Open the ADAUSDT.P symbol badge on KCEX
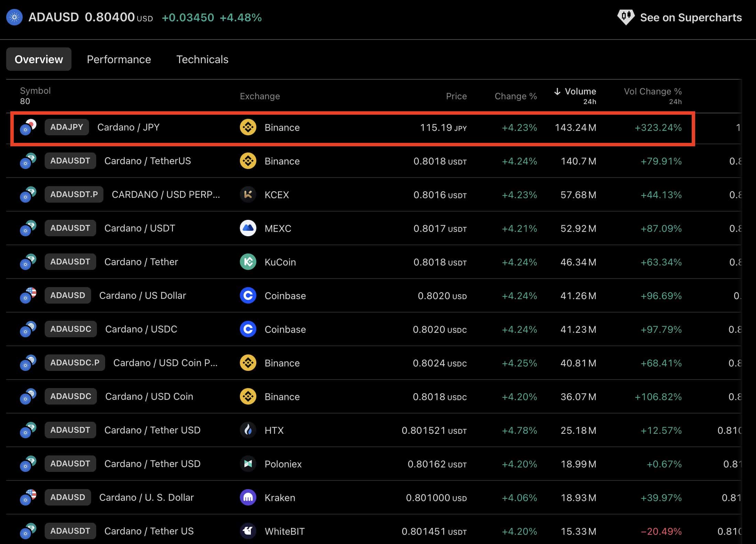 tap(74, 195)
